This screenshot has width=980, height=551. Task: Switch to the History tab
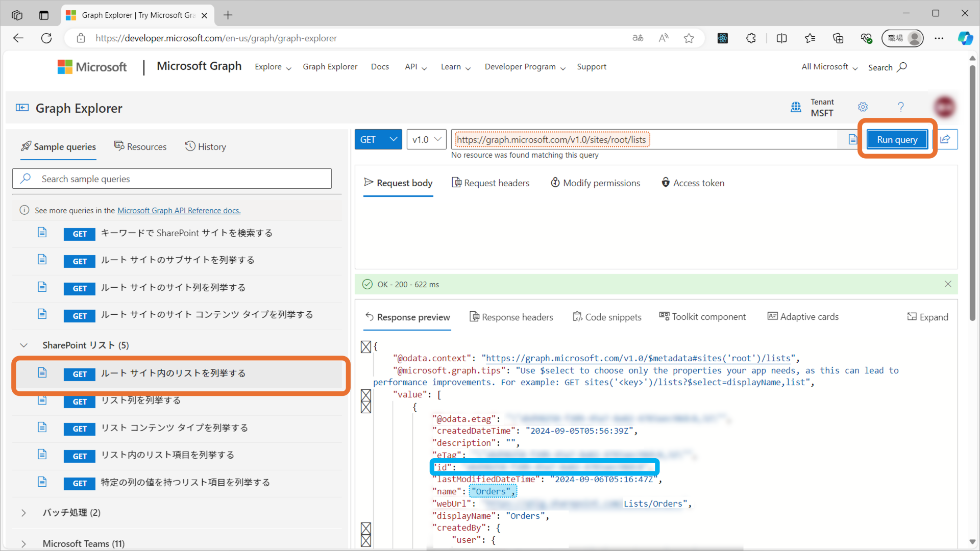[205, 146]
